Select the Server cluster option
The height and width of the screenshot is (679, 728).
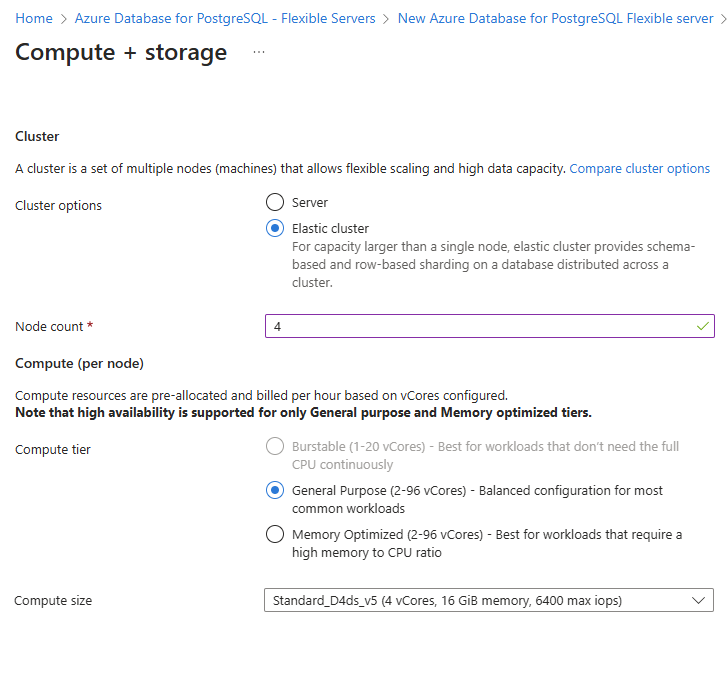(275, 203)
